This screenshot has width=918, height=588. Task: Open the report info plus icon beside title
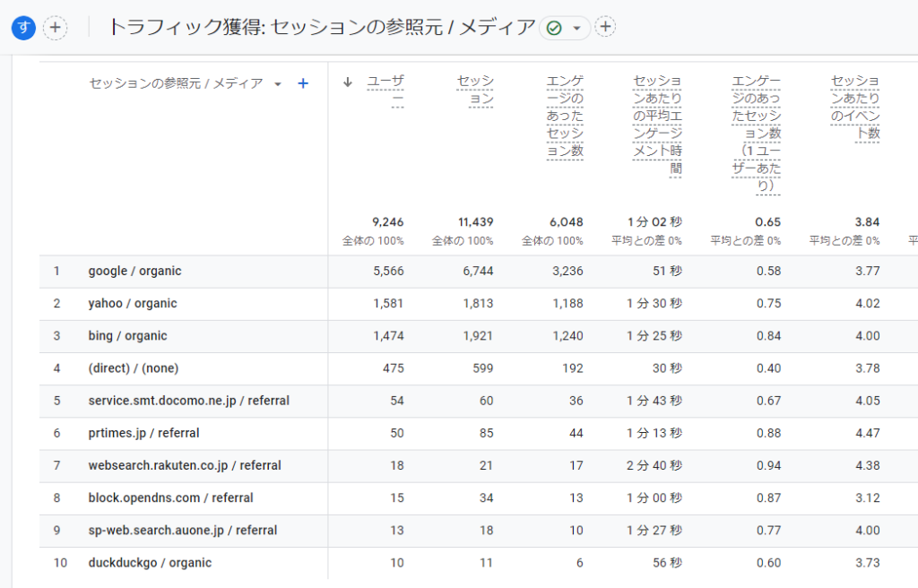pyautogui.click(x=606, y=27)
